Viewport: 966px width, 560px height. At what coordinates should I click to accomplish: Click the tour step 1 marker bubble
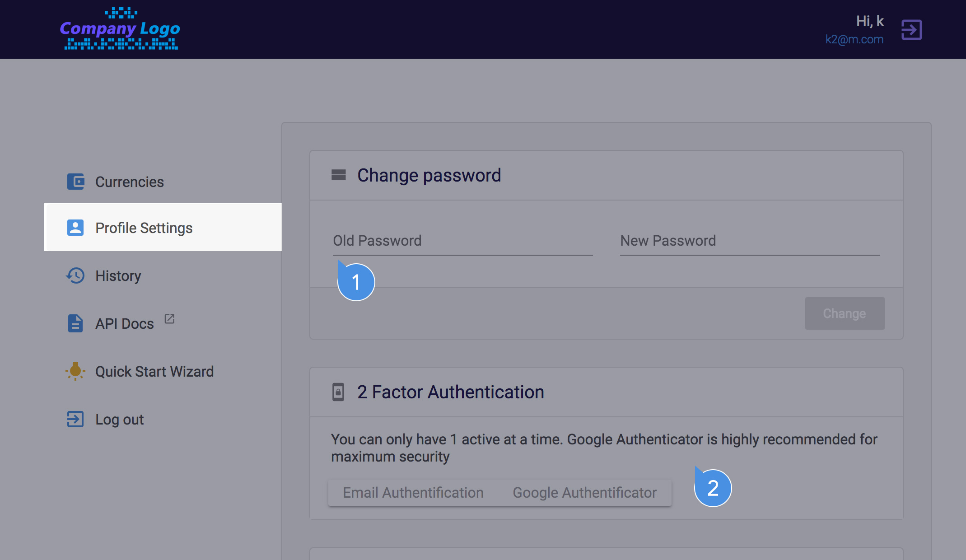tap(356, 282)
